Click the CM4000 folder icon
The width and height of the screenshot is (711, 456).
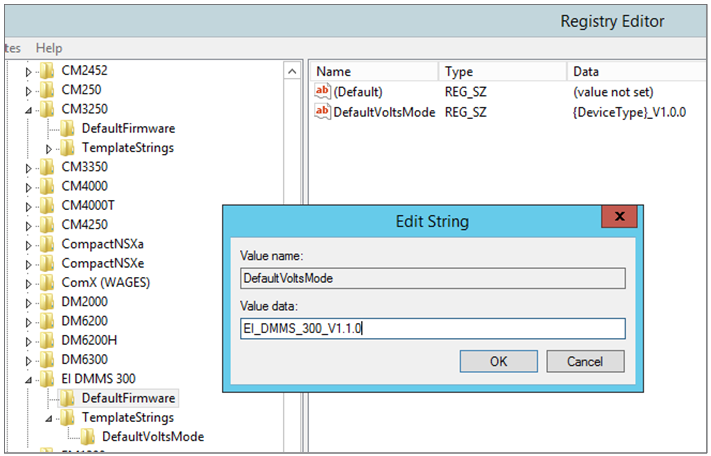47,186
